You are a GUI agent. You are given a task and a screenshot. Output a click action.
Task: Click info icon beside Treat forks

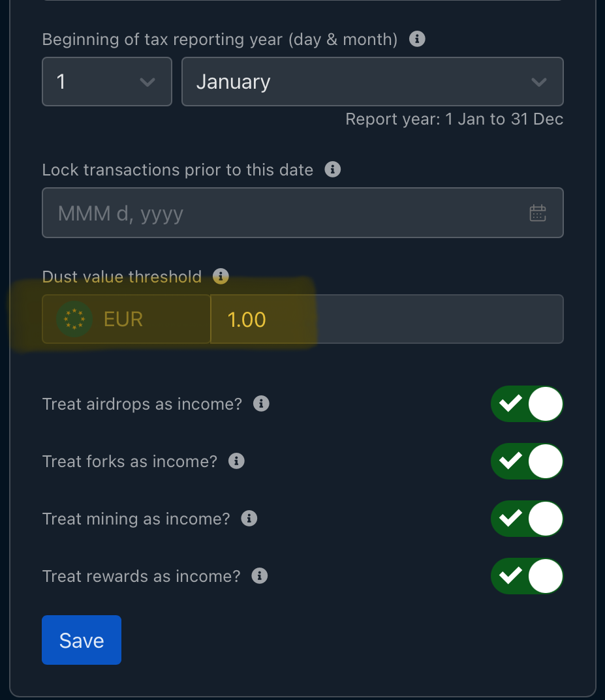(x=236, y=461)
